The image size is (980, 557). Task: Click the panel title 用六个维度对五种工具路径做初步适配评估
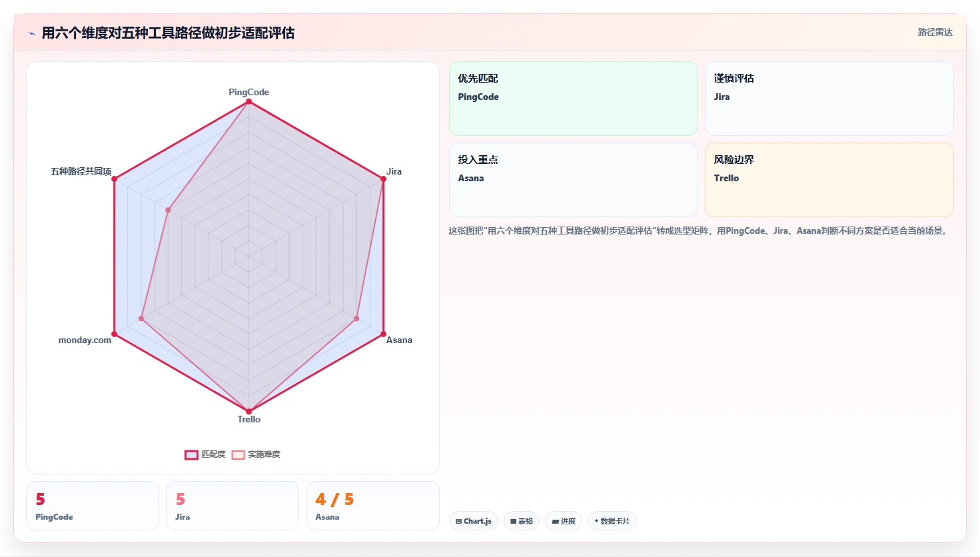coord(168,33)
